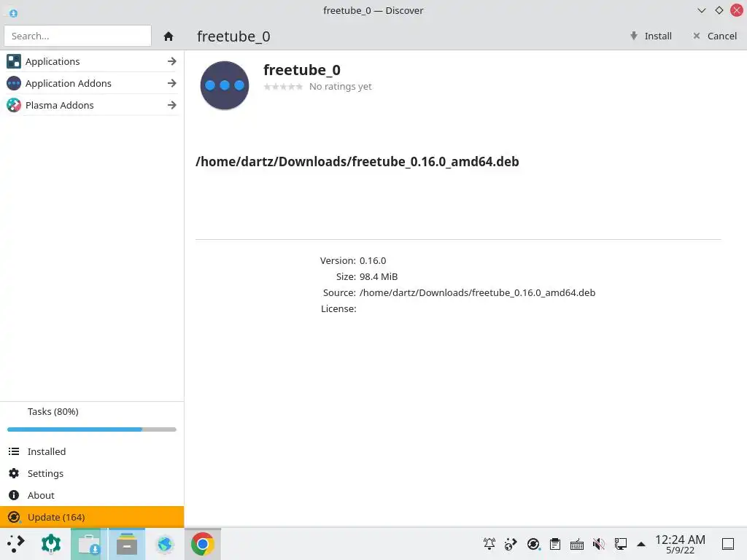Click the No ratings yet text
This screenshot has height=560, width=747.
click(x=340, y=87)
